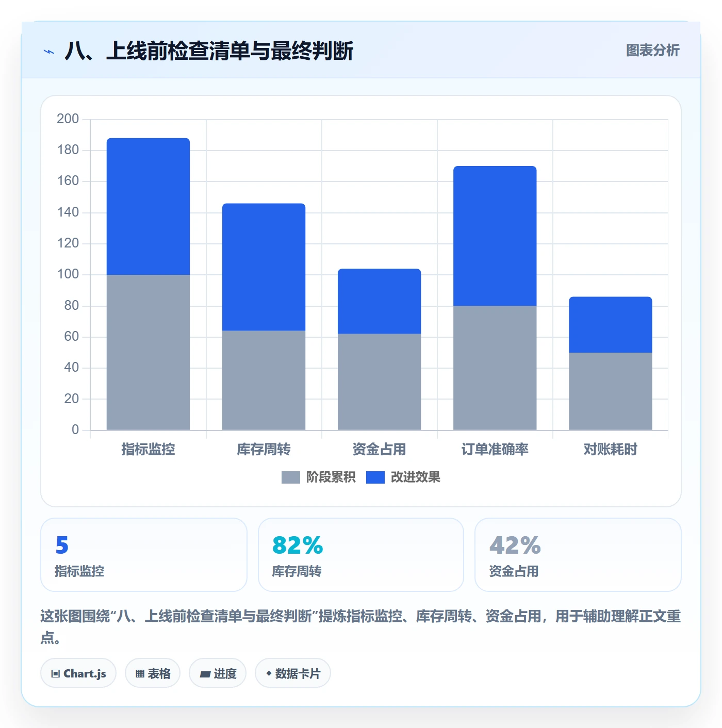
Task: Click the 进度 tag chip
Action: (x=218, y=673)
